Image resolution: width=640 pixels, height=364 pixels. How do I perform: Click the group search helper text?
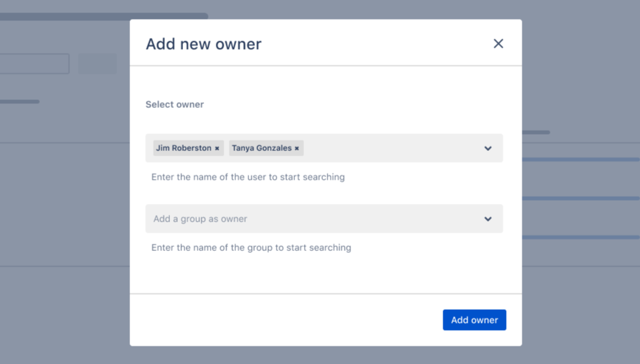point(251,248)
